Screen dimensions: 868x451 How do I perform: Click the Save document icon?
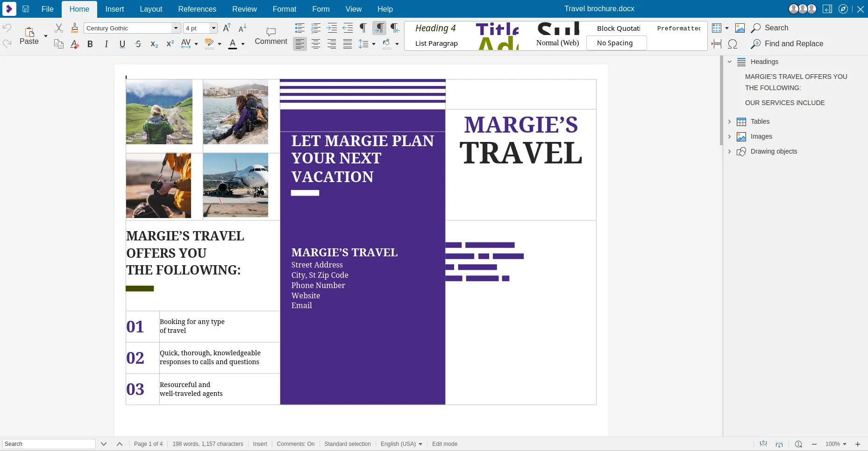(26, 9)
